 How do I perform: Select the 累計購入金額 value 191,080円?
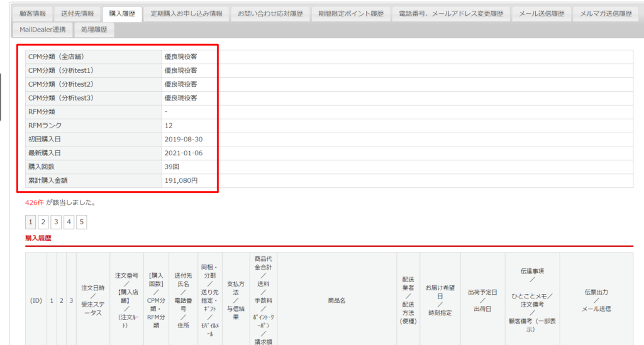pos(181,180)
